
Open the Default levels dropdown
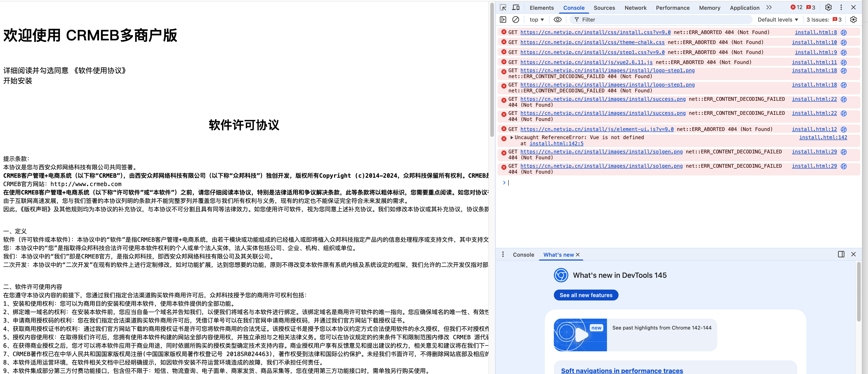[777, 20]
